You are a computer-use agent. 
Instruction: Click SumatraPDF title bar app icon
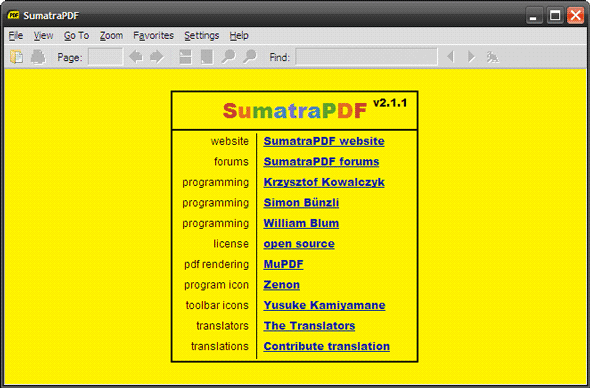(x=14, y=15)
